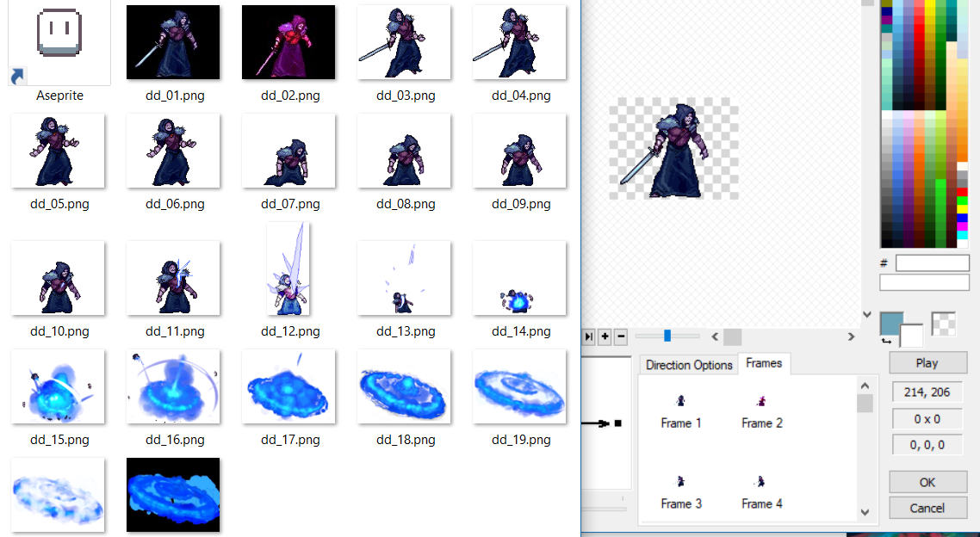Select the transparent color checker swatch
This screenshot has height=537, width=980.
click(942, 322)
